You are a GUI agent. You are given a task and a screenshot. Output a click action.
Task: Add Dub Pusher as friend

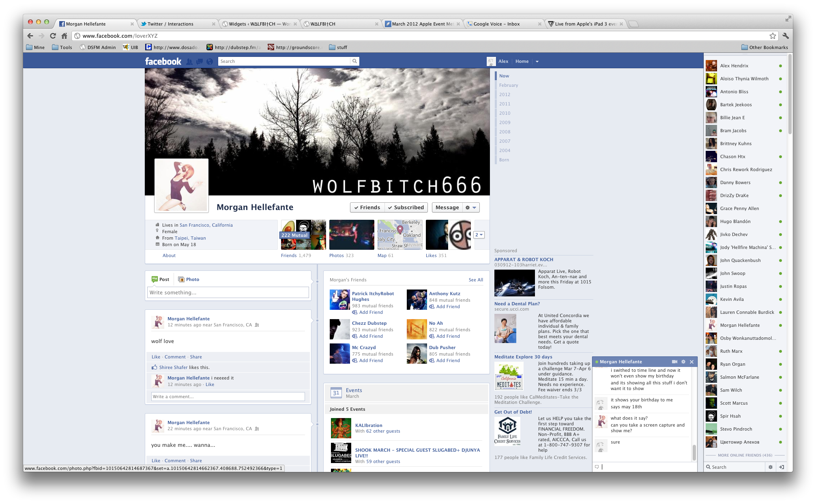(x=445, y=360)
